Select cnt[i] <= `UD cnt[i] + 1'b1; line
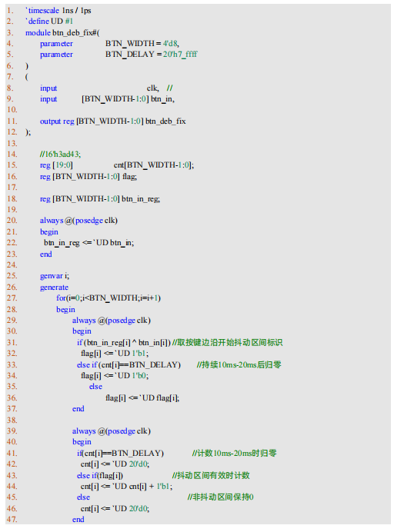This screenshot has width=394, height=532. pos(126,487)
